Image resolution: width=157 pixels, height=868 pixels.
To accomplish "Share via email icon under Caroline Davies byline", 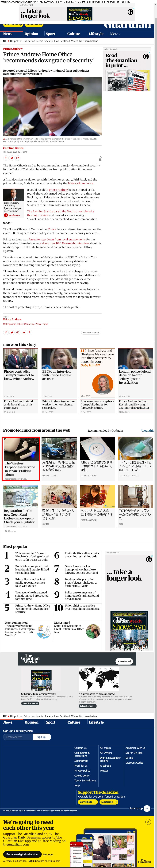I will pos(18,158).
